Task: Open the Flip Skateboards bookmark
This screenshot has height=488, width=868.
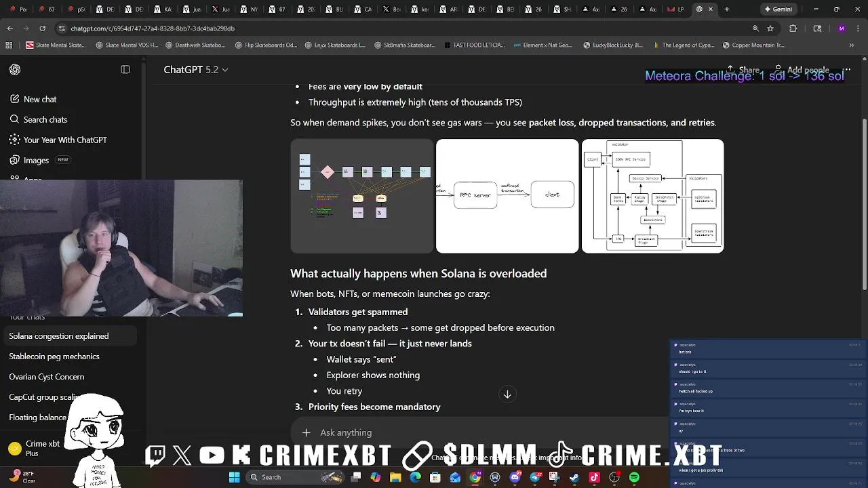Action: coord(266,45)
